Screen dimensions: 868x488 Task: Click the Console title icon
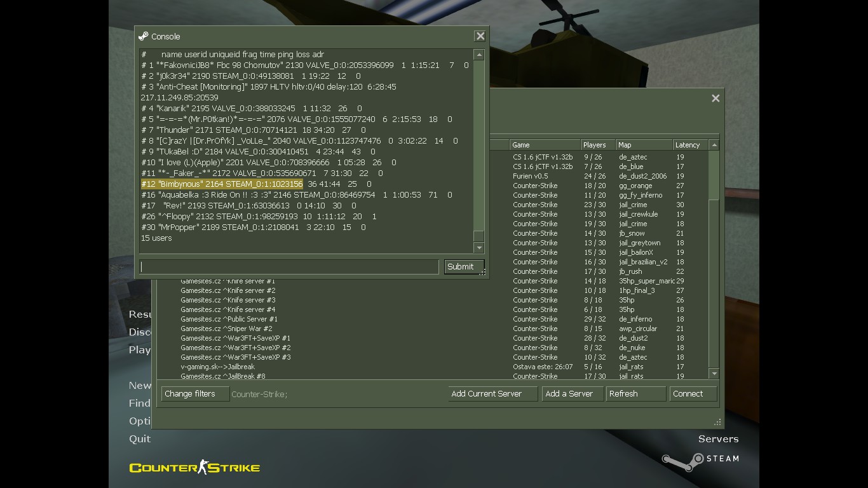pyautogui.click(x=144, y=36)
